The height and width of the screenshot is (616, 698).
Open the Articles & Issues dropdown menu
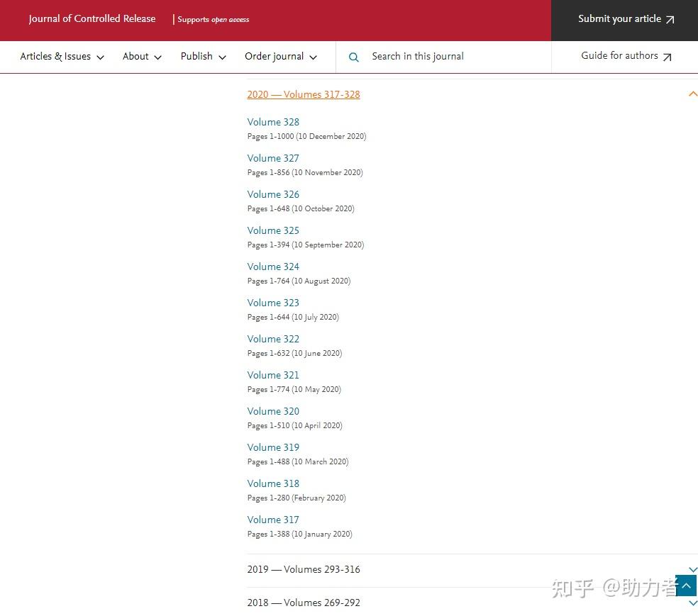[62, 57]
